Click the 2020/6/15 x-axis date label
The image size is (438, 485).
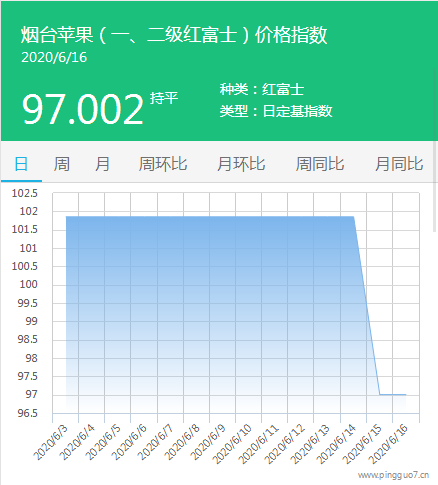[x=362, y=444]
